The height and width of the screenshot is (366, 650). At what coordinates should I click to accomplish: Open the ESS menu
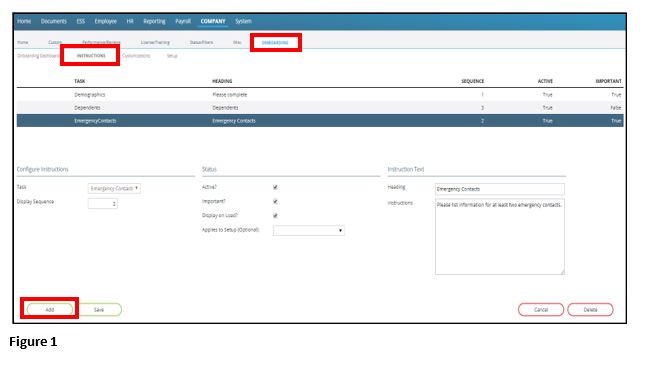coord(80,21)
